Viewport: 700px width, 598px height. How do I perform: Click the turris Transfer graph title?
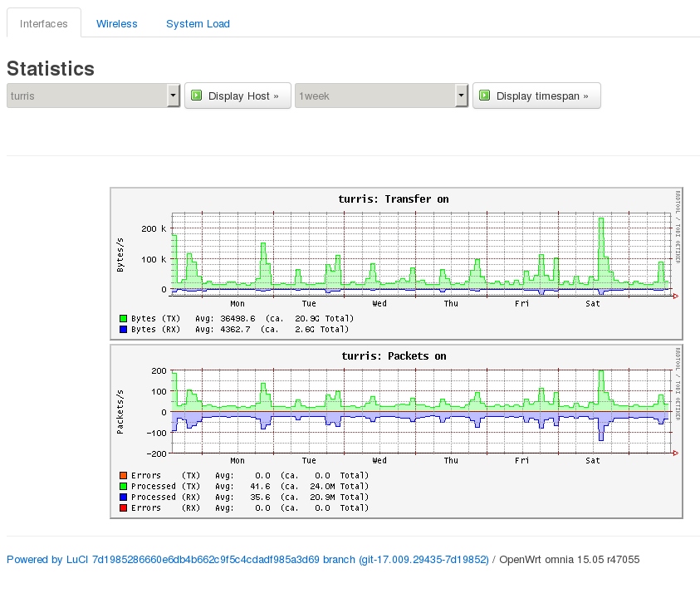[x=394, y=199]
